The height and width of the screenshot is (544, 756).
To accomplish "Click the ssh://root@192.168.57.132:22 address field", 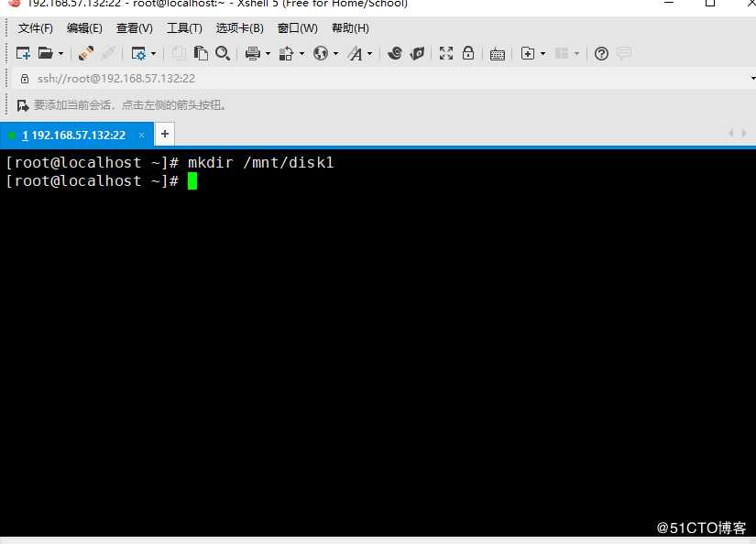I will point(386,79).
